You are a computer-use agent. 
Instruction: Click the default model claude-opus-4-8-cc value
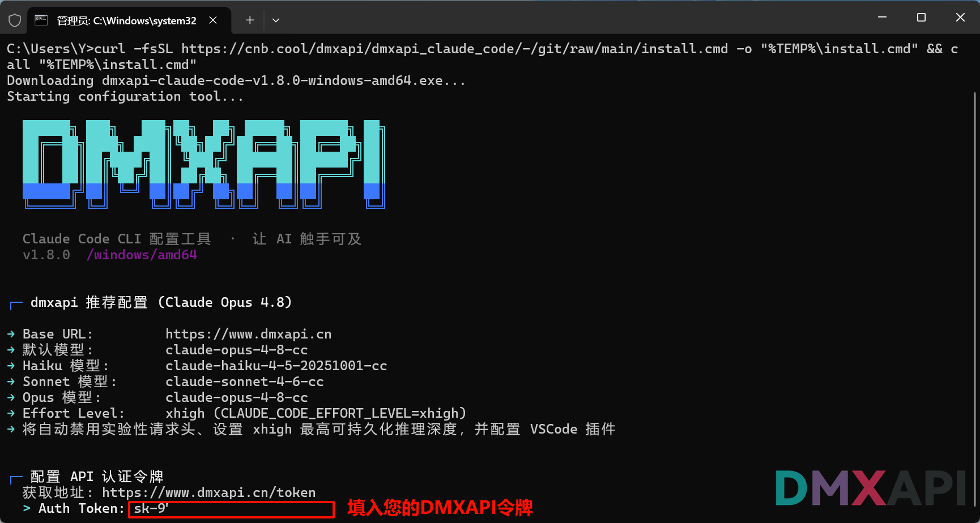(x=236, y=350)
